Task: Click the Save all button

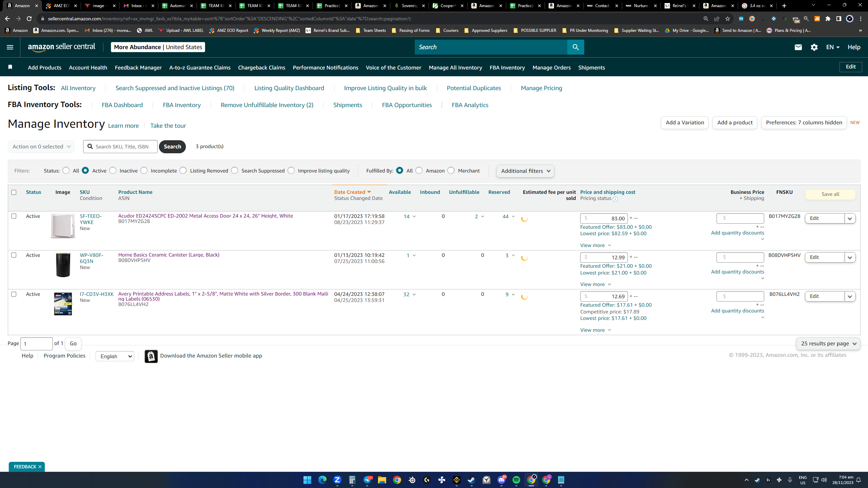Action: click(x=830, y=194)
